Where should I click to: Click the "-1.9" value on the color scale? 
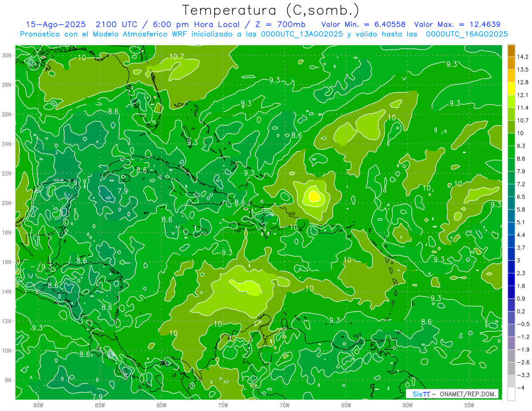[x=522, y=349]
